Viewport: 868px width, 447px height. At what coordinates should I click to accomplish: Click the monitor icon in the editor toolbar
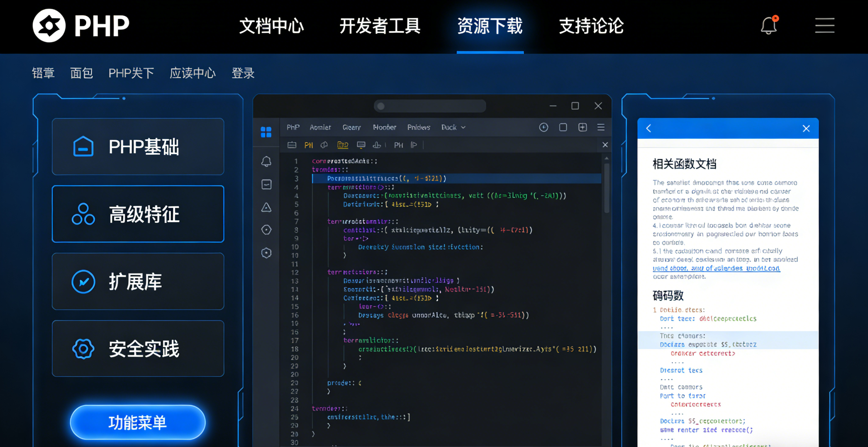pos(361,145)
